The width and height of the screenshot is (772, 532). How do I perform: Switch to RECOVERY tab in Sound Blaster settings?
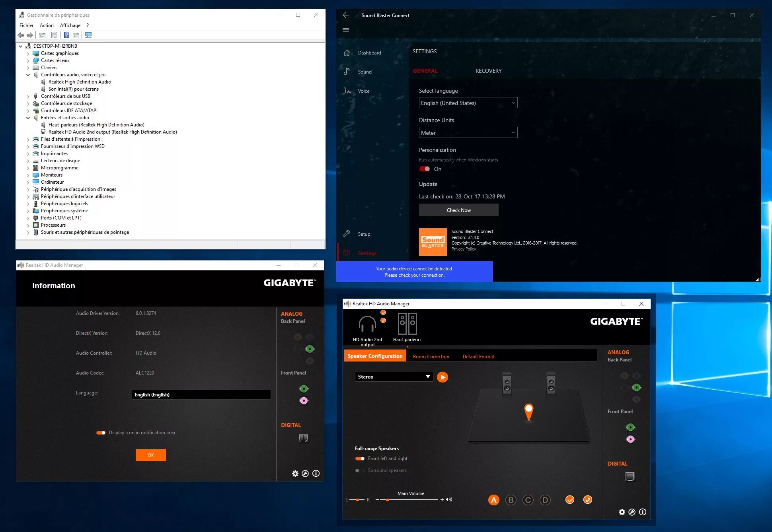[x=489, y=71]
